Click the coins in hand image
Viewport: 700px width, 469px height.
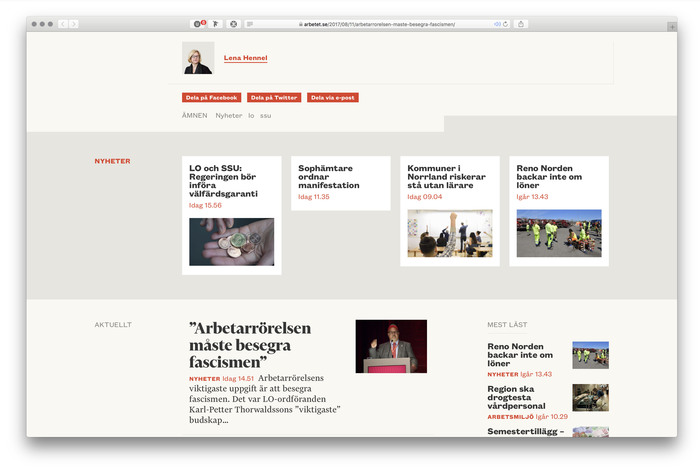(x=232, y=242)
